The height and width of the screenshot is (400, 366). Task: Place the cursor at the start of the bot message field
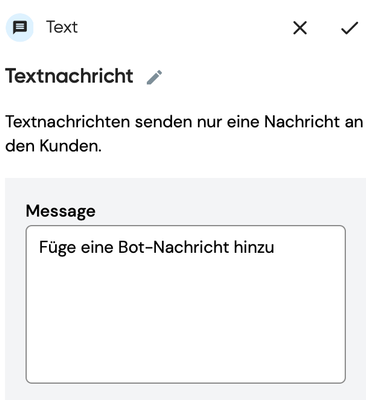40,247
